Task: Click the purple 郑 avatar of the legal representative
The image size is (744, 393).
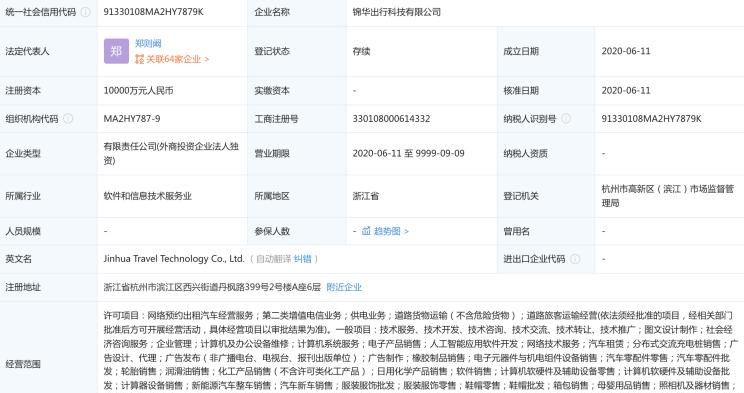Action: click(116, 51)
